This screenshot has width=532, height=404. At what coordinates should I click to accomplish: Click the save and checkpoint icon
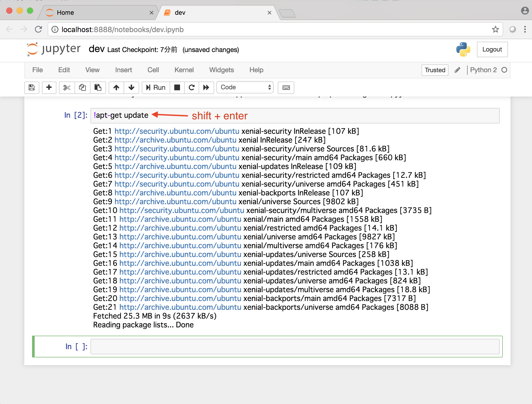(x=32, y=87)
